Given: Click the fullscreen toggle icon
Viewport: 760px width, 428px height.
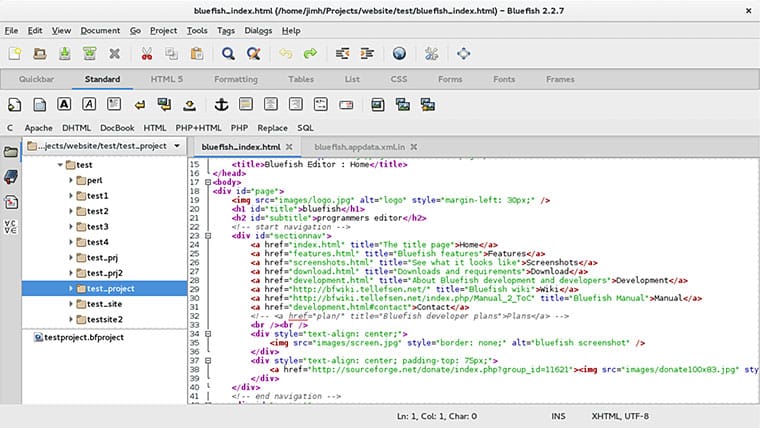Looking at the screenshot, I should 463,54.
